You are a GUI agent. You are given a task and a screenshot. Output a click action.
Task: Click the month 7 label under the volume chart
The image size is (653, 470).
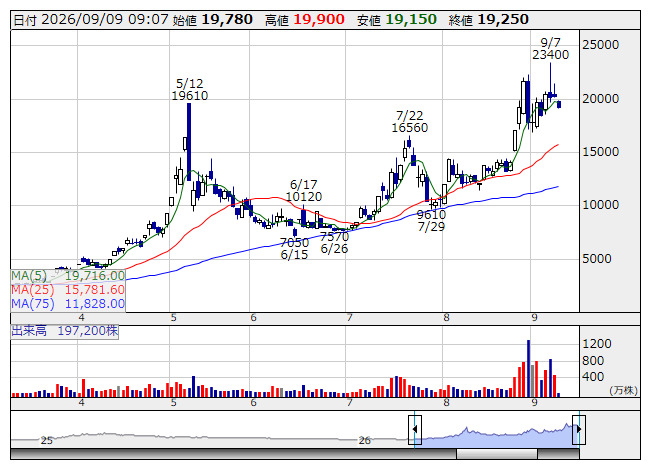coord(350,403)
